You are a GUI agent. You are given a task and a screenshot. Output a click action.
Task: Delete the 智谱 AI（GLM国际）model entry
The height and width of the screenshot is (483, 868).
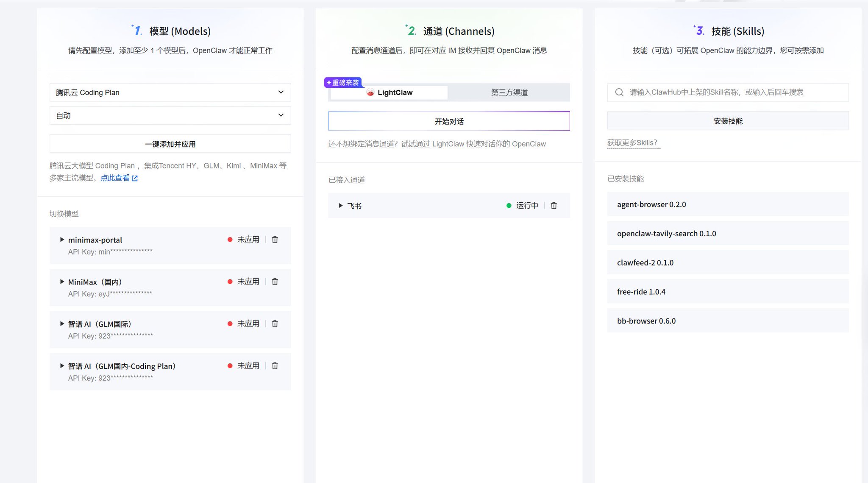(275, 324)
